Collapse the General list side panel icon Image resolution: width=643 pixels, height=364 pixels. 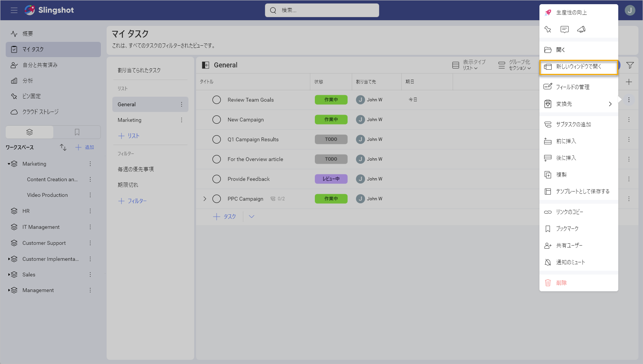click(206, 65)
